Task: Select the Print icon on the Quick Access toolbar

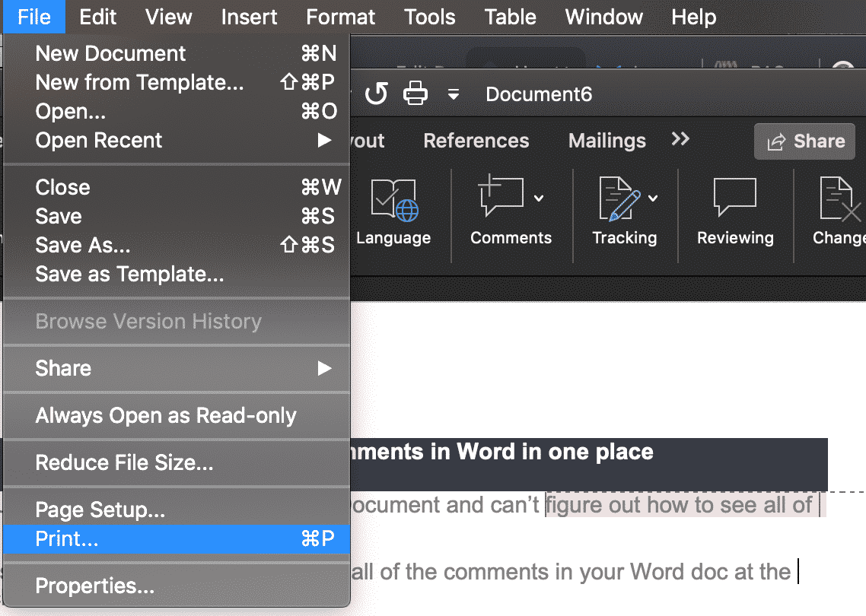Action: point(415,93)
